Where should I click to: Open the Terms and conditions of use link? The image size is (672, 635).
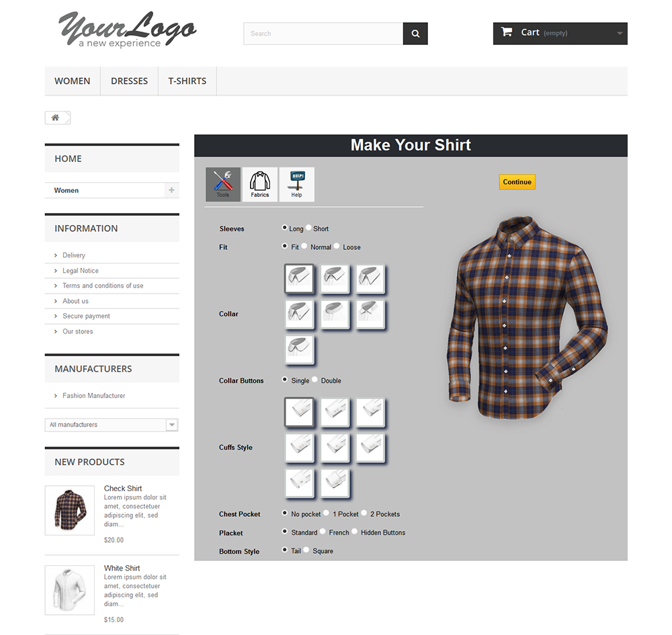[103, 286]
